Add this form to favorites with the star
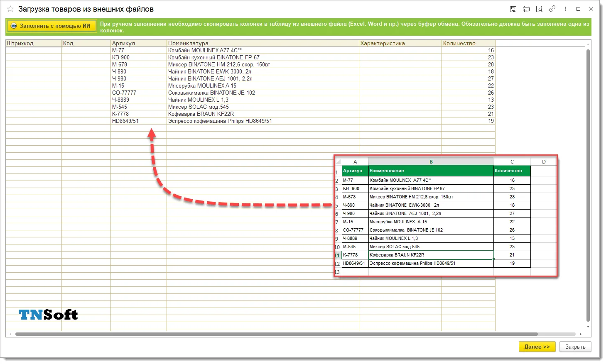 (10, 9)
